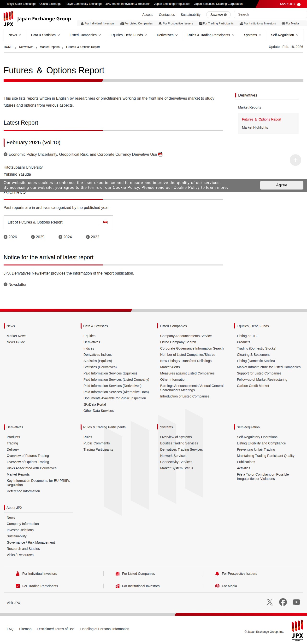Open Visit JPX footer link
307x644 pixels.
(x=13, y=603)
